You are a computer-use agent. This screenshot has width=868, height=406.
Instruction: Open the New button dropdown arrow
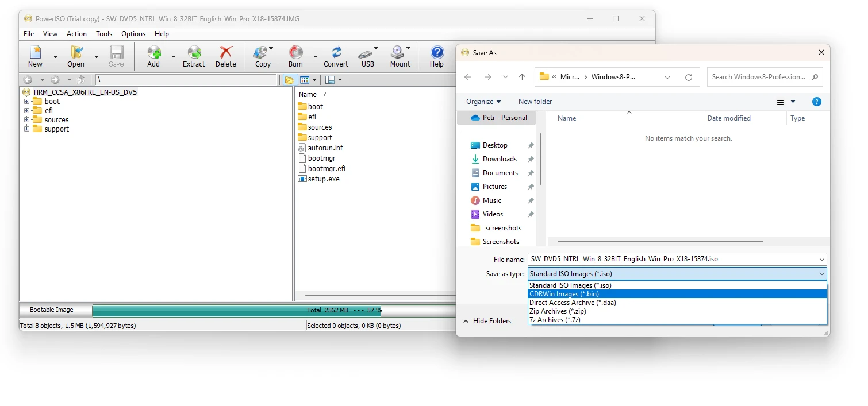click(55, 57)
